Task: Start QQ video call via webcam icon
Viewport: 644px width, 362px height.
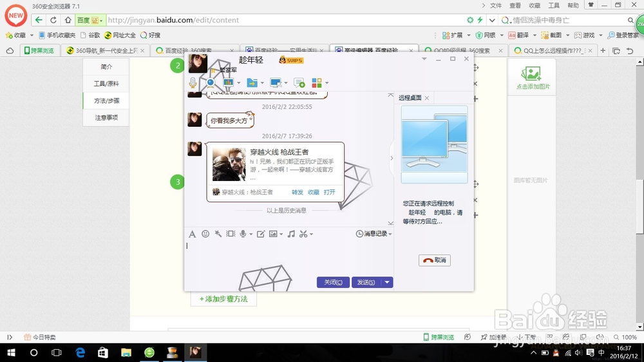Action: click(x=211, y=82)
